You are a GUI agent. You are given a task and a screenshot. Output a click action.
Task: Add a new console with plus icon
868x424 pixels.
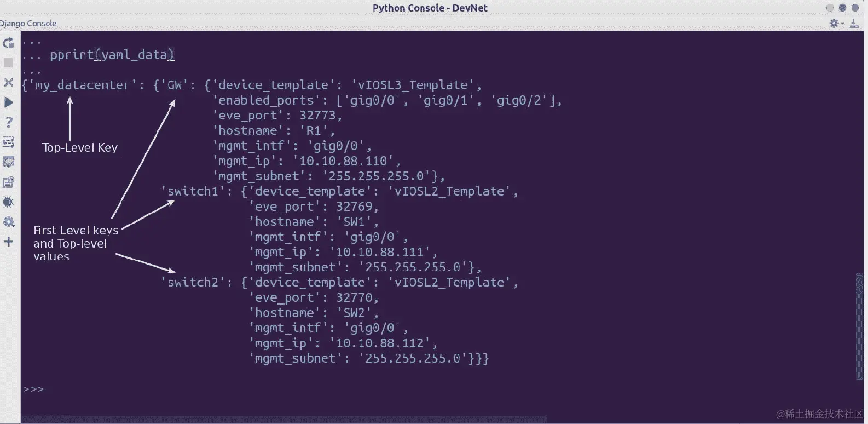pos(8,242)
